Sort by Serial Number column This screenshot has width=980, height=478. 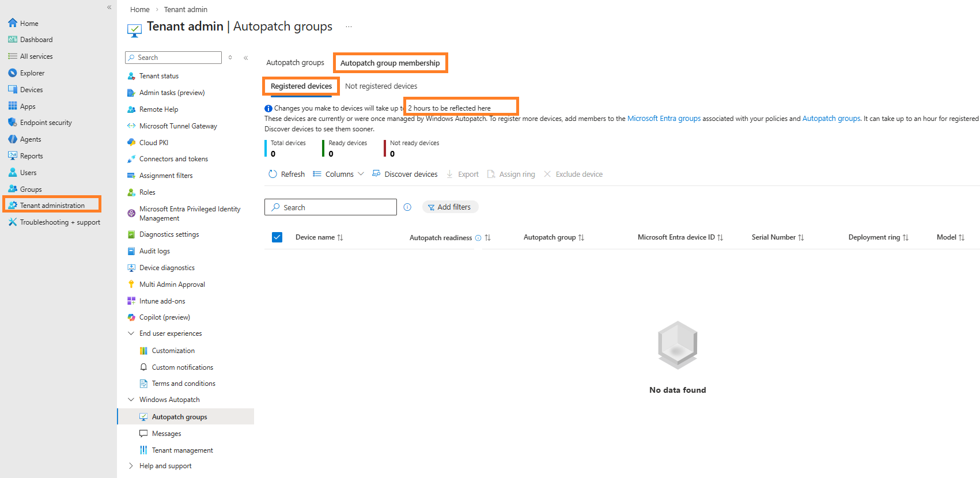click(x=778, y=237)
